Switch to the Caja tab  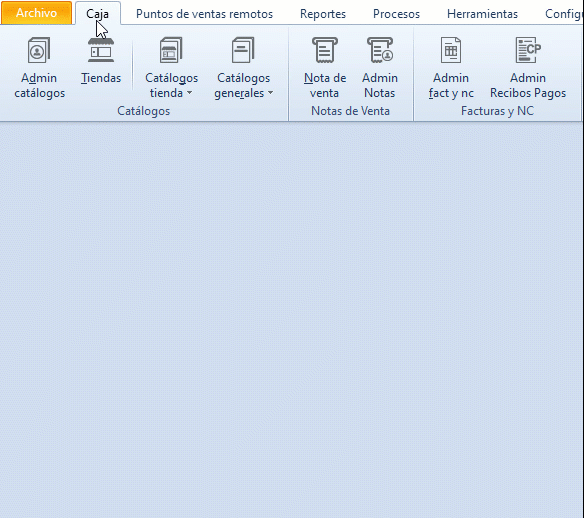coord(98,14)
